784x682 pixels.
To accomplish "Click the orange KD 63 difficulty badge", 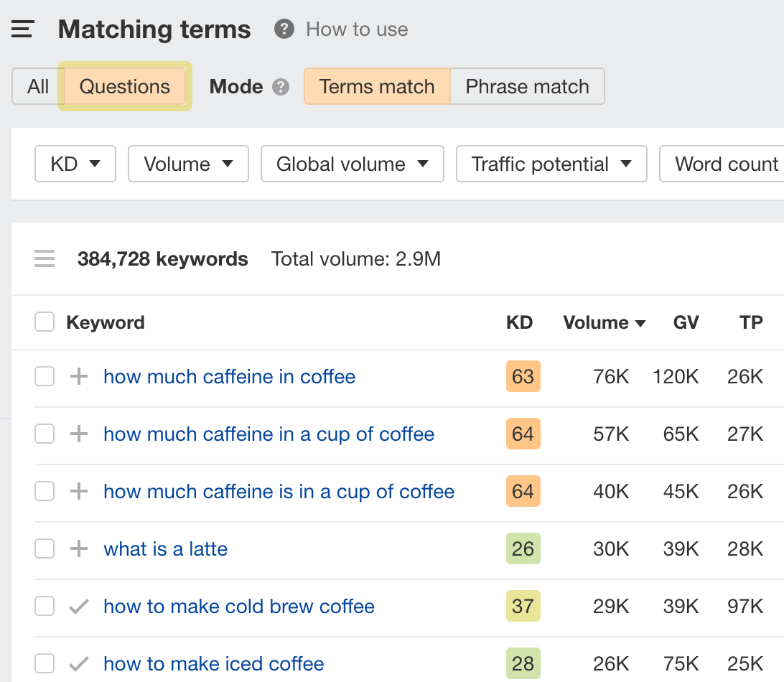I will [x=523, y=377].
